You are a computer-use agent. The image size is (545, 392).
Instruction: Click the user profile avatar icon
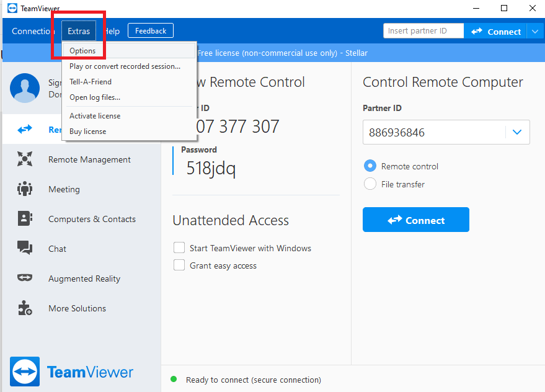pos(25,88)
